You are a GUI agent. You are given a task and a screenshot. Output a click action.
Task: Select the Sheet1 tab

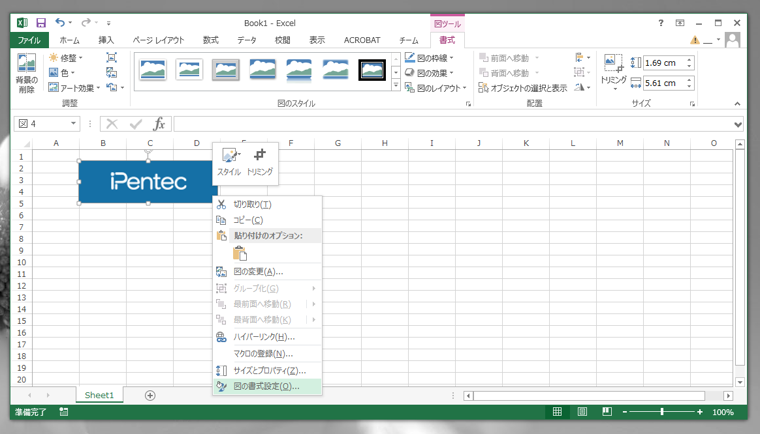pos(99,395)
